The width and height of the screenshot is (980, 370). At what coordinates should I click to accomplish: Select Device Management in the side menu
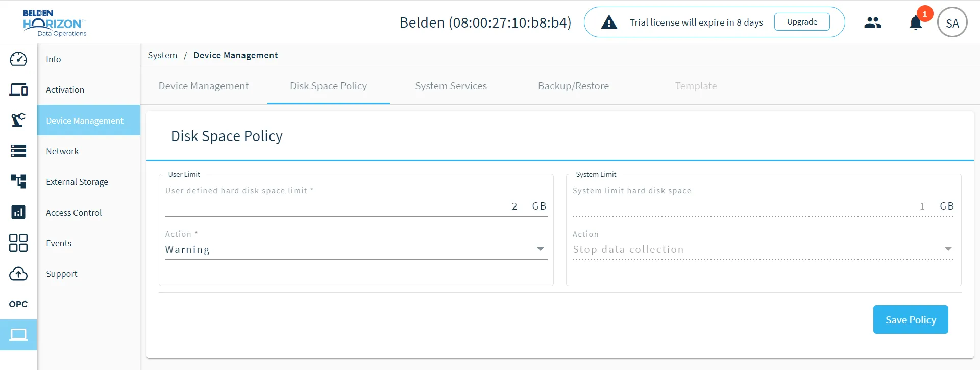point(88,121)
